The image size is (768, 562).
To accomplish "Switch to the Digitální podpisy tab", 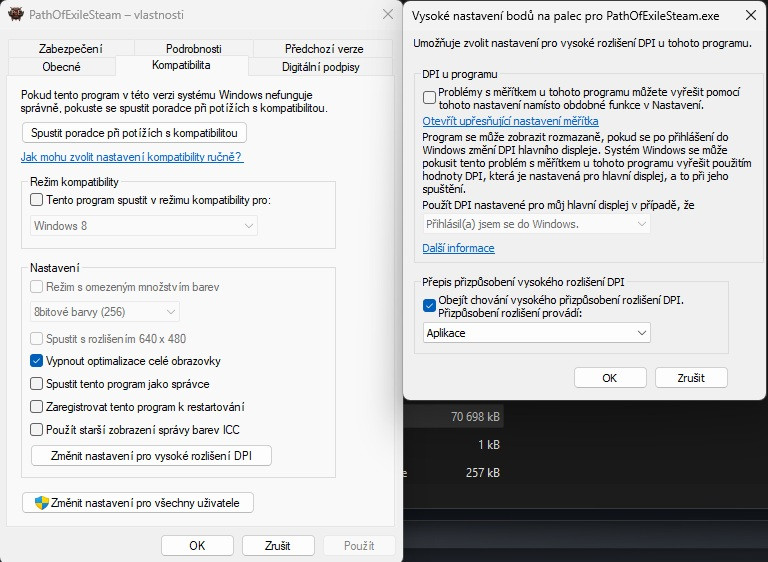I will coord(320,67).
